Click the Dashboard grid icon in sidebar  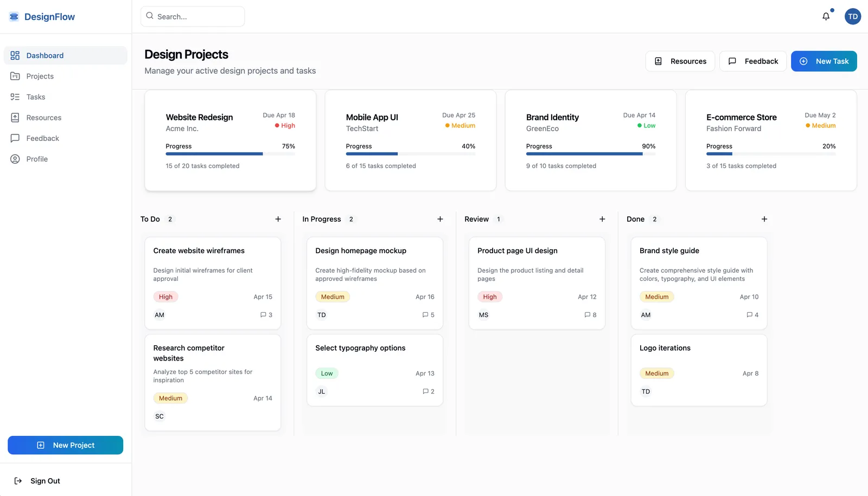[15, 55]
